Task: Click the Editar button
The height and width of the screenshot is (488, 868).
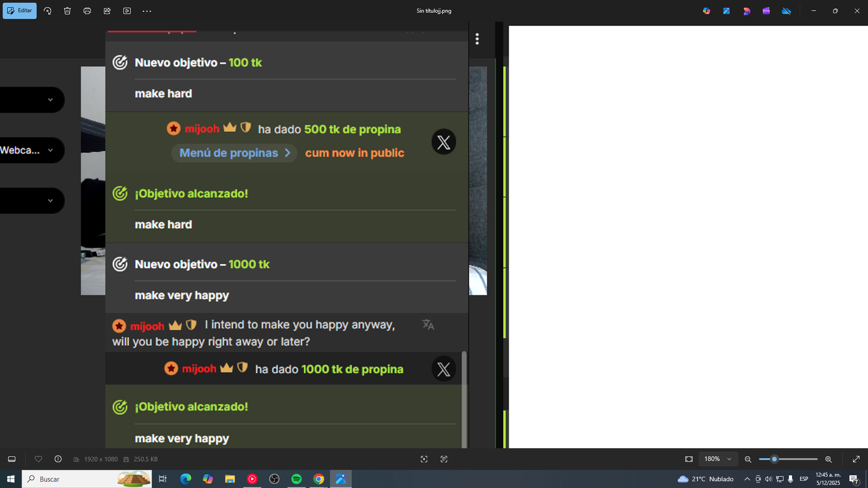Action: (19, 10)
